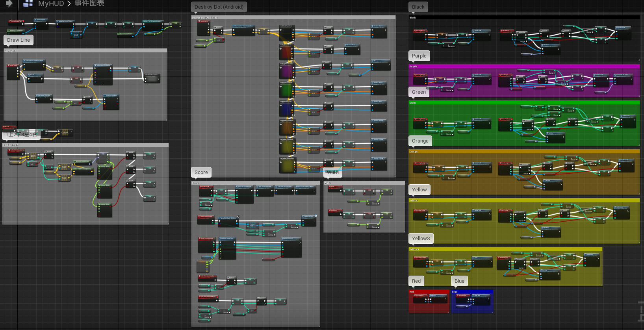Select the Purple comment box title bar

coord(524,67)
